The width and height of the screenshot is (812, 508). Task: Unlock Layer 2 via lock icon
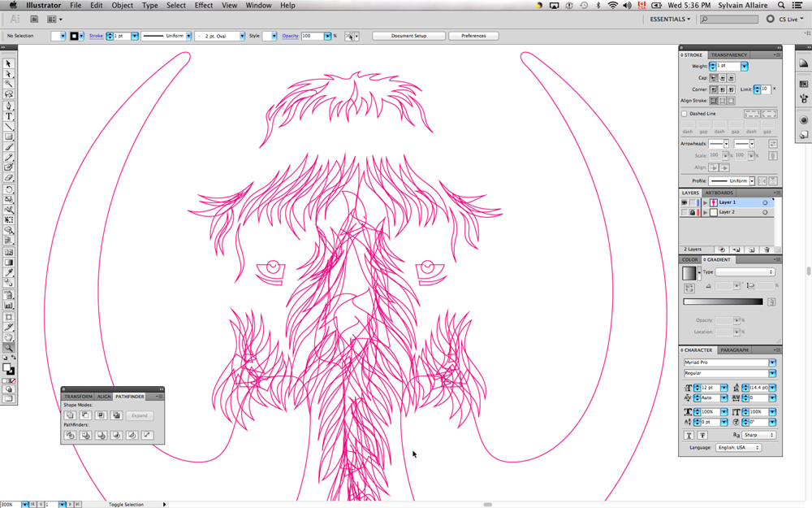click(x=693, y=212)
